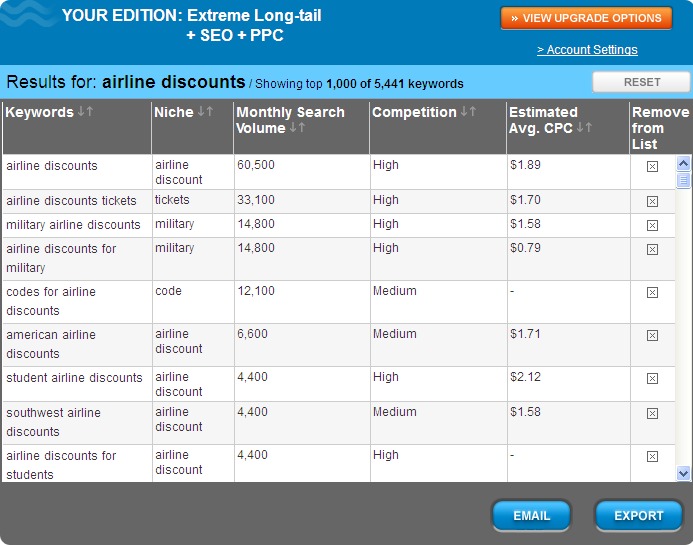Export the keyword list
693x545 pixels.
(638, 516)
